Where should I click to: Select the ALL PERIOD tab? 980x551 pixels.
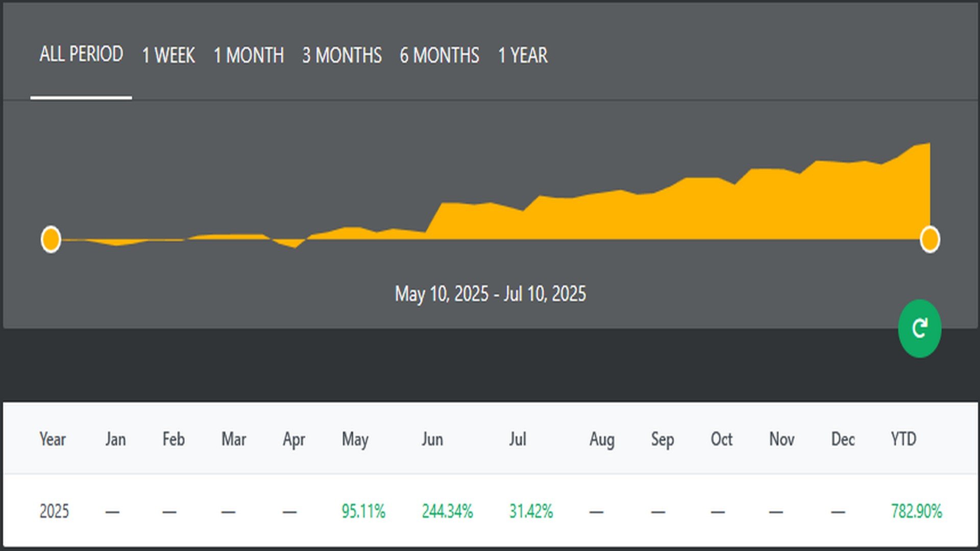[x=81, y=54]
